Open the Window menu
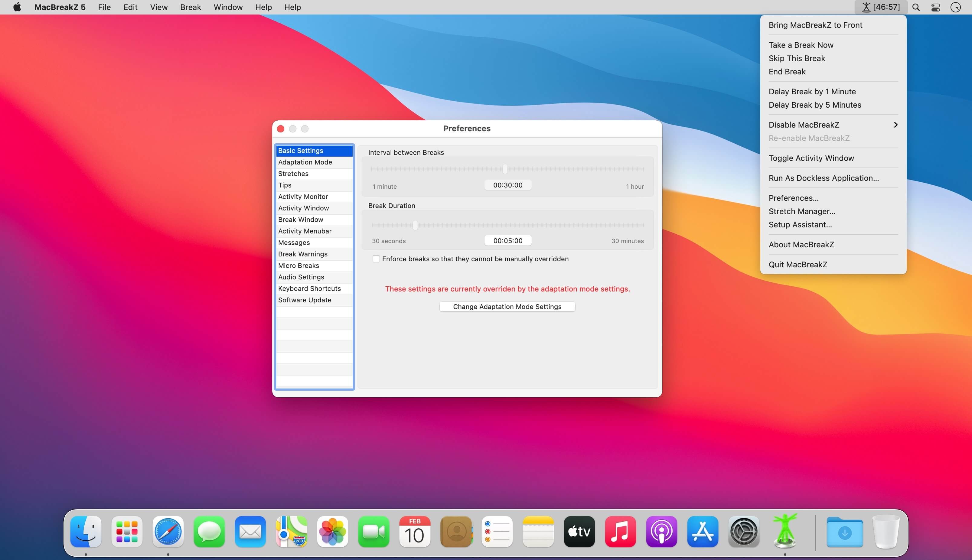The height and width of the screenshot is (560, 972). click(x=228, y=7)
